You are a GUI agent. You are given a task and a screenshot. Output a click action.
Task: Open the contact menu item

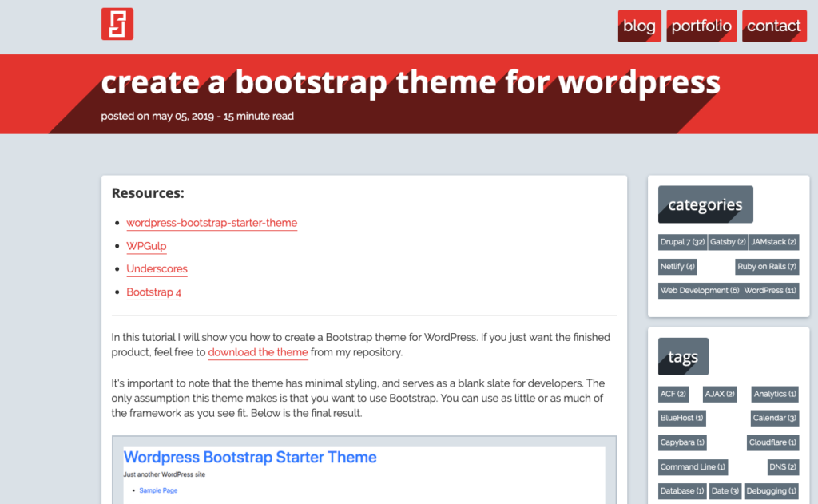[774, 26]
